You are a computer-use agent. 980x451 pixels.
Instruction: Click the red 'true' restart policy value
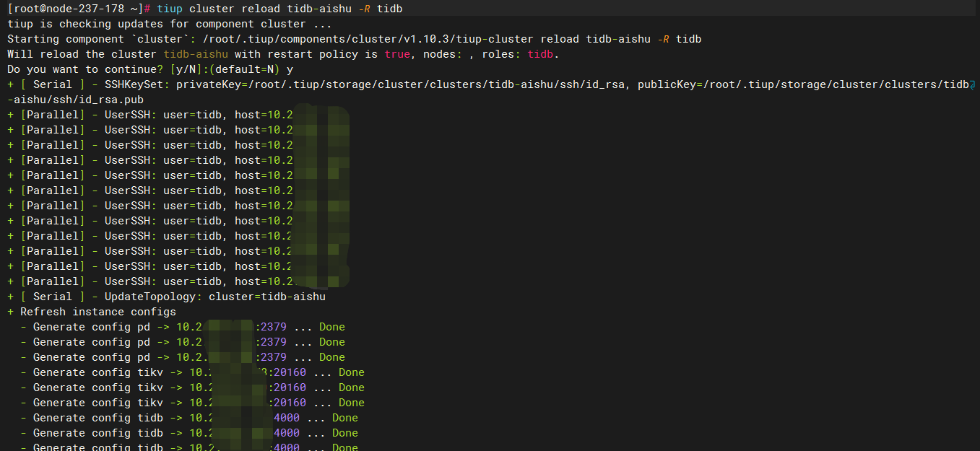pos(397,54)
